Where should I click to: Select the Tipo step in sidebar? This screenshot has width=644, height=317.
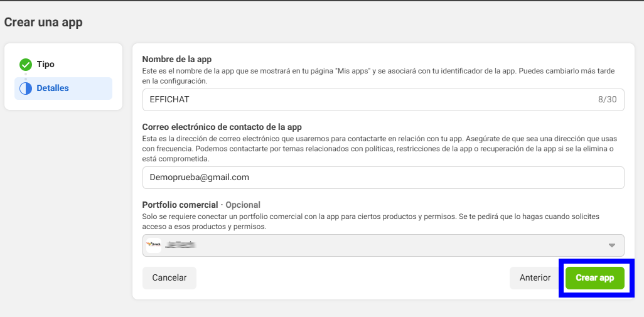click(63, 65)
